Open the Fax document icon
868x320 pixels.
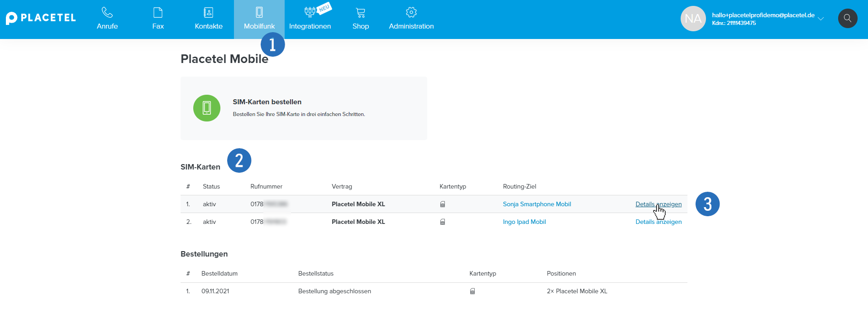tap(158, 12)
